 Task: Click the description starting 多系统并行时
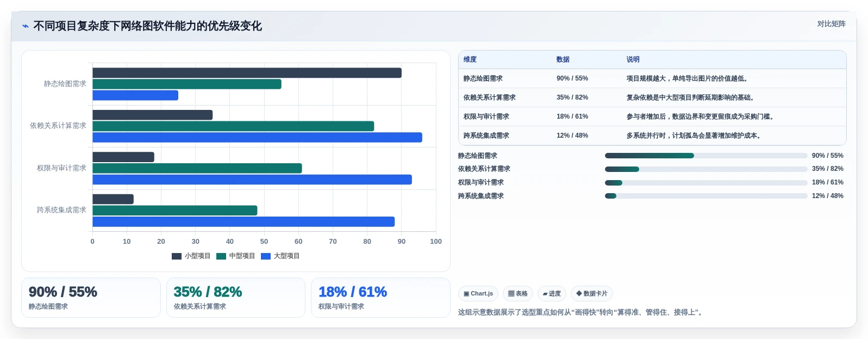(695, 135)
